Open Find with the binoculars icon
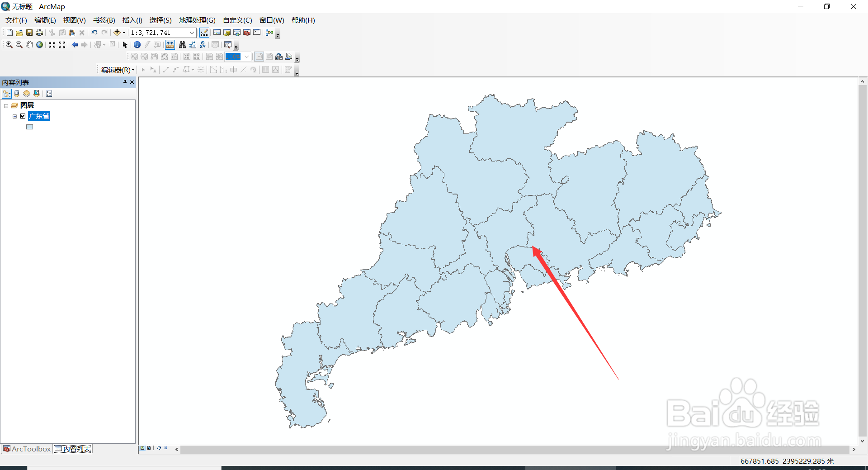 click(182, 45)
